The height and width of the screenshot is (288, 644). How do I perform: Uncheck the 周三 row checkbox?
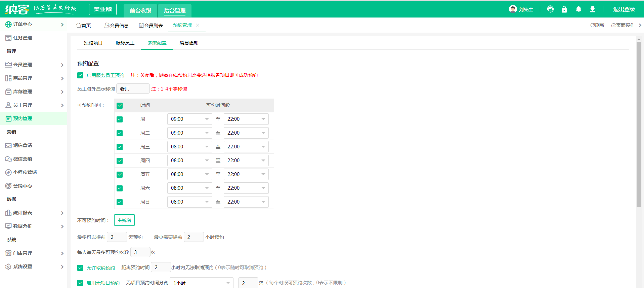click(x=120, y=147)
